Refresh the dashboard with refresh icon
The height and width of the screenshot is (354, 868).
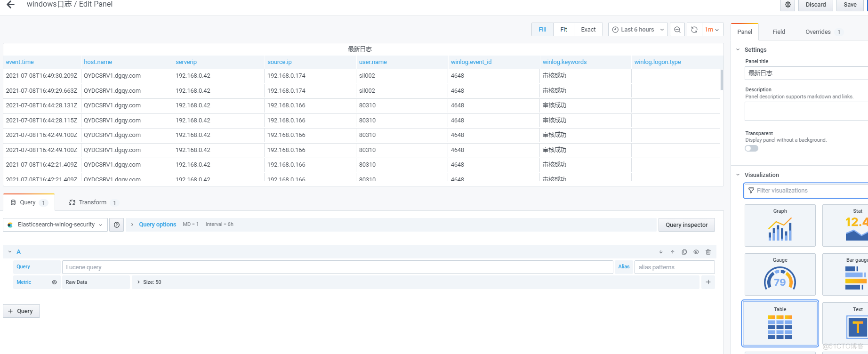click(x=694, y=30)
